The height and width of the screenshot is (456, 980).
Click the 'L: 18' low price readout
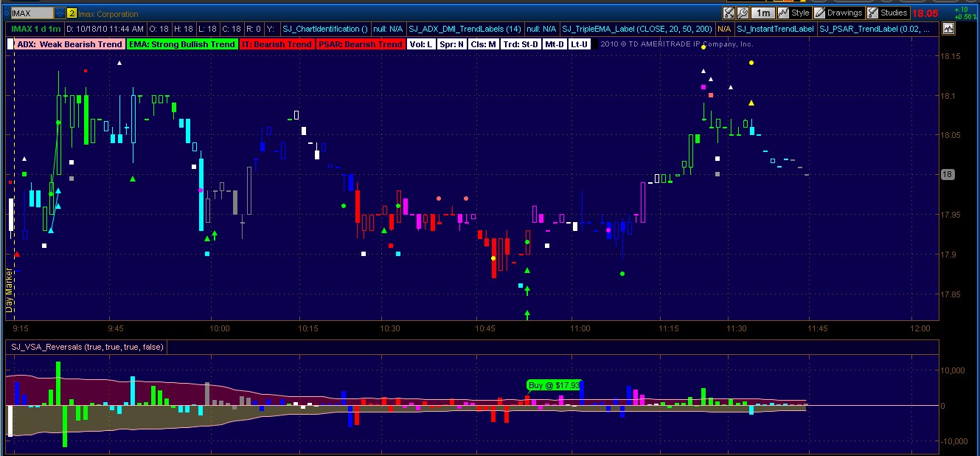coord(207,29)
